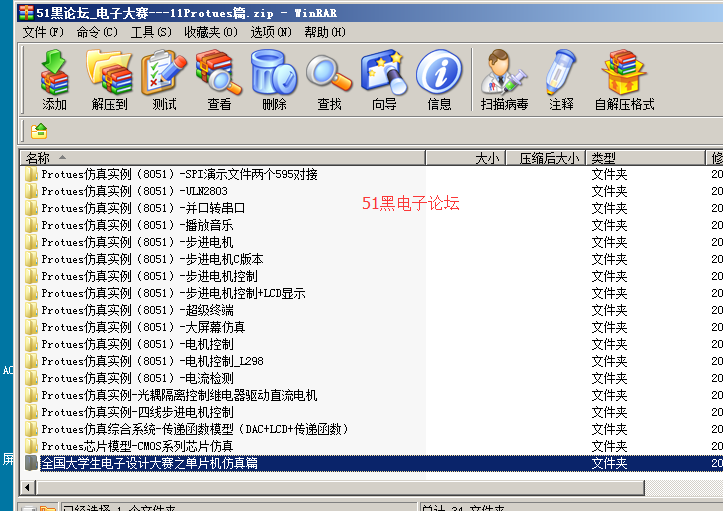Select folder Protues仿真实例（8051）-步进电机
Viewport: 723px width, 511px height.
tap(137, 242)
